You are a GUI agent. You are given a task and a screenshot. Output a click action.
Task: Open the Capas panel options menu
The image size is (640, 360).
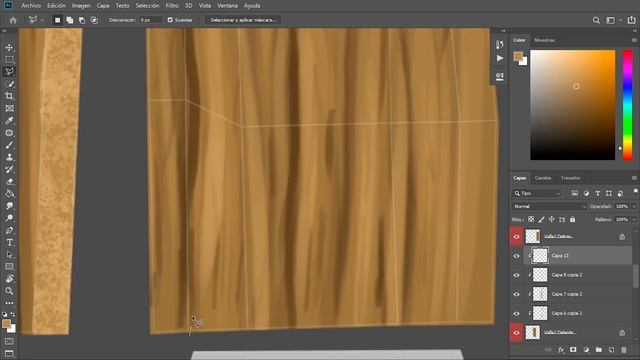(634, 178)
